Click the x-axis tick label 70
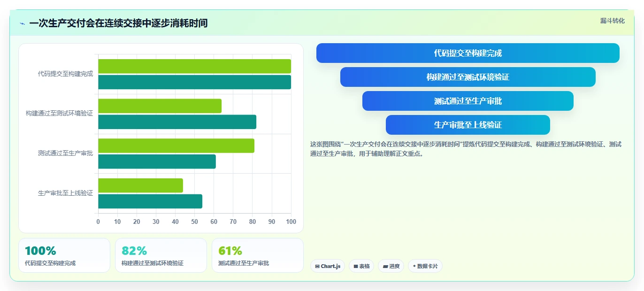Screen dimensions: 644x291 (x=233, y=222)
